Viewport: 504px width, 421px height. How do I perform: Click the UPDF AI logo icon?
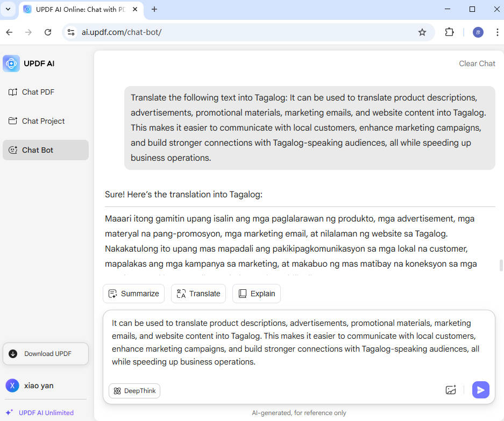pyautogui.click(x=11, y=63)
